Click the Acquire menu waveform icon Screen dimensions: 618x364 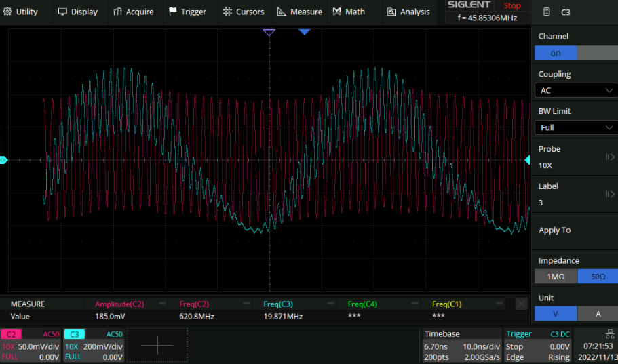click(x=118, y=12)
